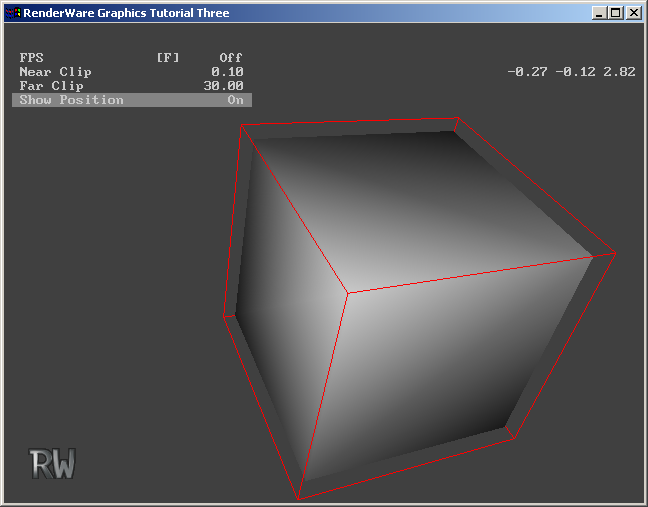
Task: Select the Far Clip menu entry
Action: pyautogui.click(x=51, y=86)
